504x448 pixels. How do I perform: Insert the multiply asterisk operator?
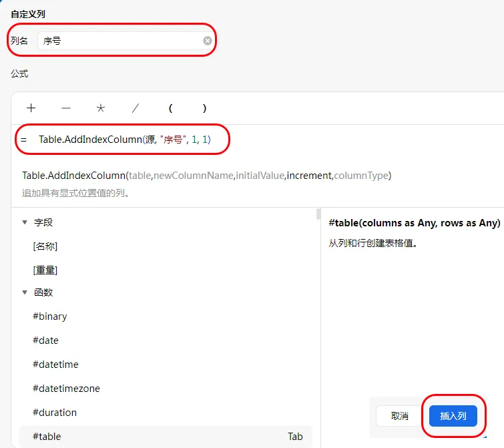coord(101,108)
